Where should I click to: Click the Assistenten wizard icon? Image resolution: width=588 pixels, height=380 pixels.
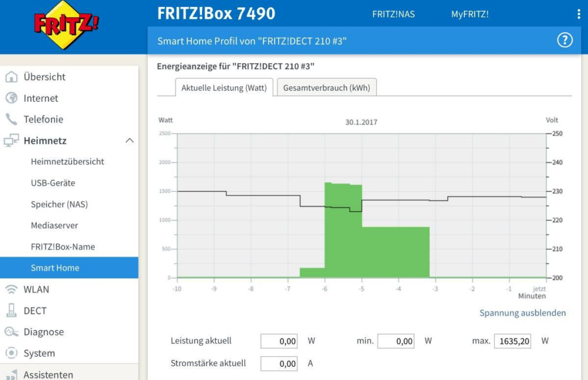point(11,374)
